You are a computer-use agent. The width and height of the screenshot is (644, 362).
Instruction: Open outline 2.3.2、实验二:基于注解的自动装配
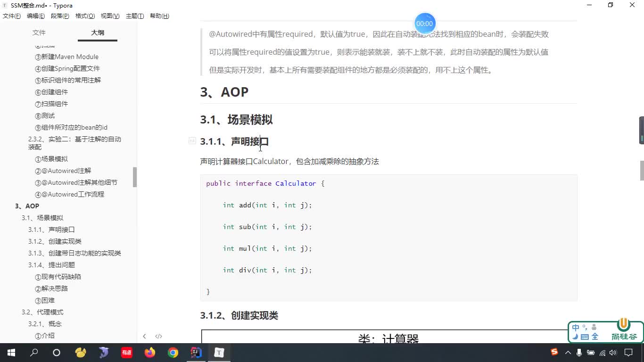pyautogui.click(x=74, y=143)
